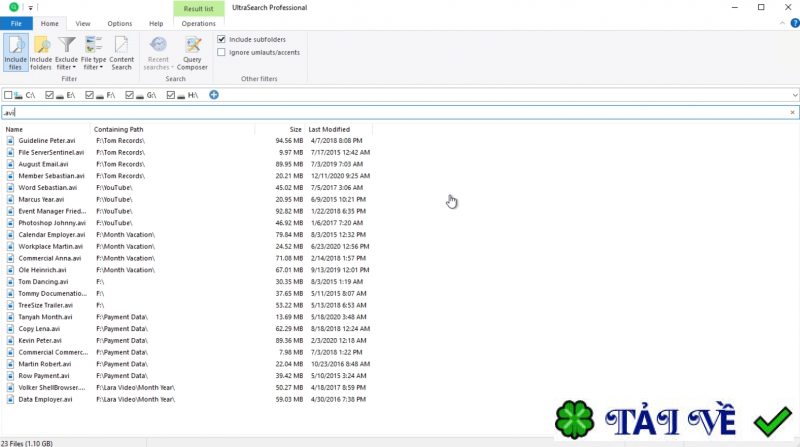
Task: Check the C:\ drive checkbox
Action: click(x=8, y=95)
